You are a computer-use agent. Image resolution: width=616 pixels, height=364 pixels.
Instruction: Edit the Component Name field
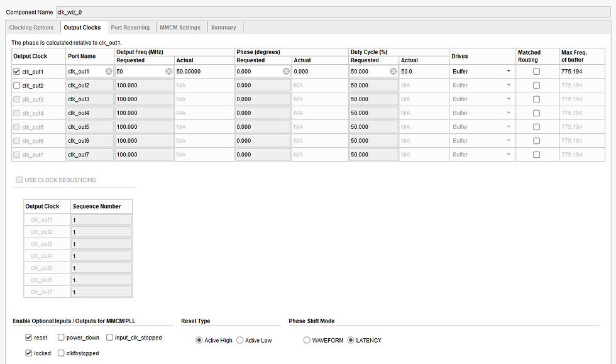[x=333, y=12]
